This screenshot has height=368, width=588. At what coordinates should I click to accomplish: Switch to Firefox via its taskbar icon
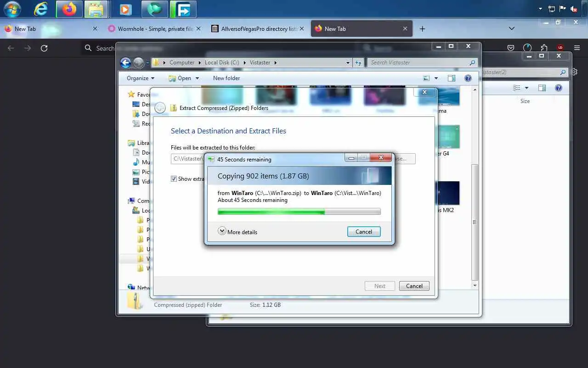tap(69, 9)
